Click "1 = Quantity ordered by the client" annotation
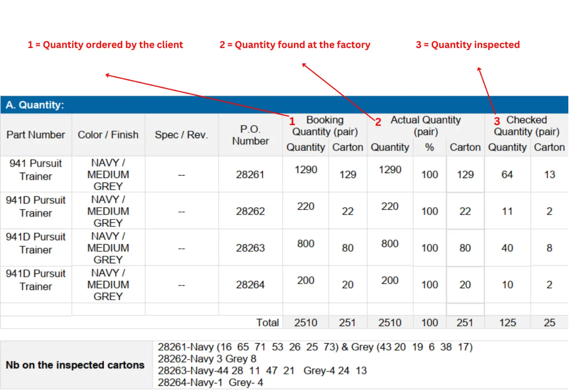 point(105,45)
